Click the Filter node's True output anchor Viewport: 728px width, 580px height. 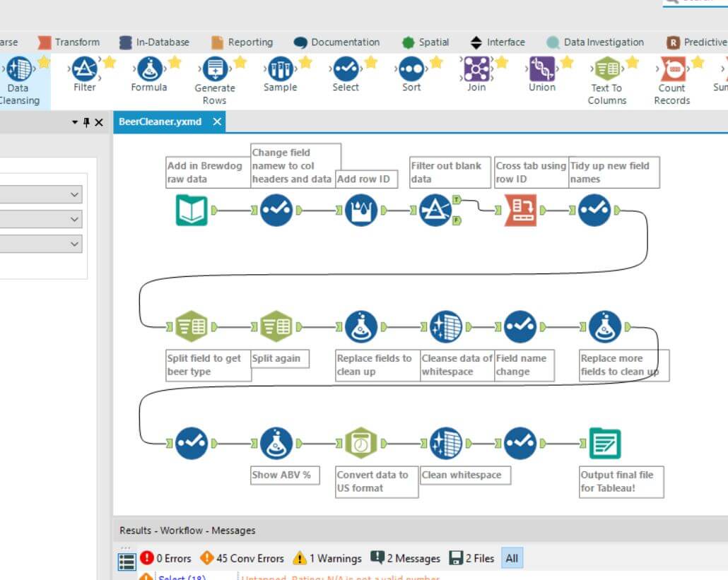(x=457, y=200)
